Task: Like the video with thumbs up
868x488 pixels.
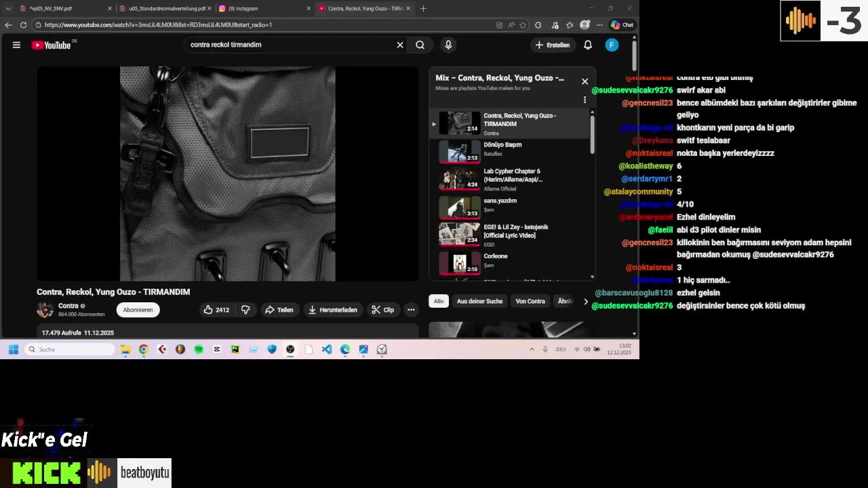Action: click(x=217, y=310)
